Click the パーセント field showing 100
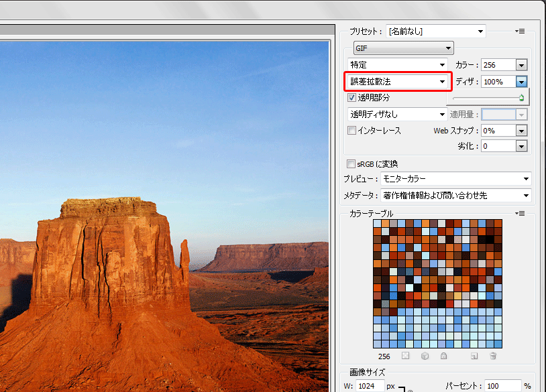Screen dimensions: 546x392 click(x=502, y=386)
